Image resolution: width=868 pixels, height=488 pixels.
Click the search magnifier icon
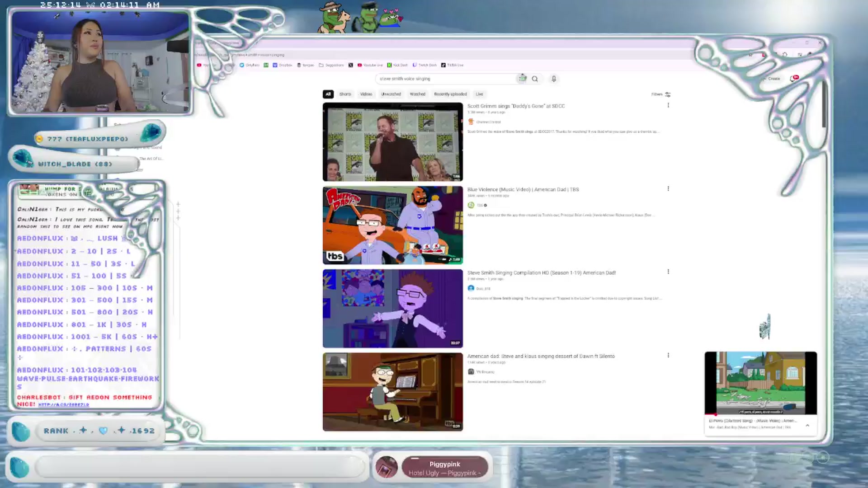click(535, 79)
